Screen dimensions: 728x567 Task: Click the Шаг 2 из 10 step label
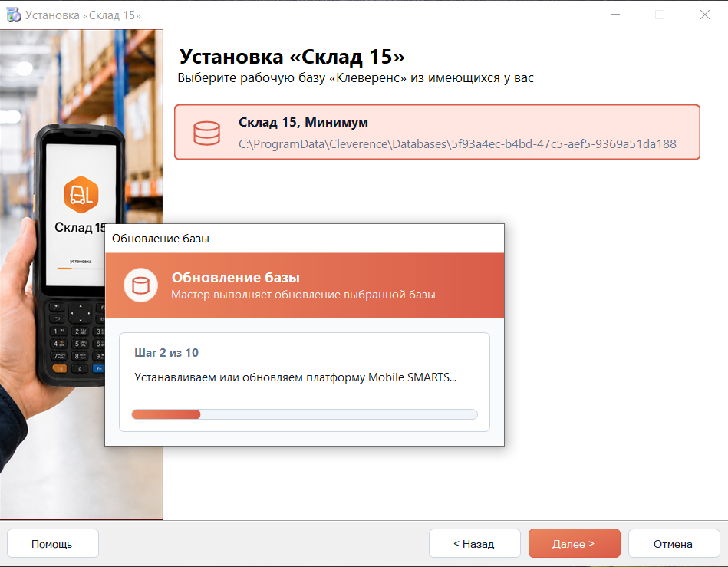click(x=166, y=353)
